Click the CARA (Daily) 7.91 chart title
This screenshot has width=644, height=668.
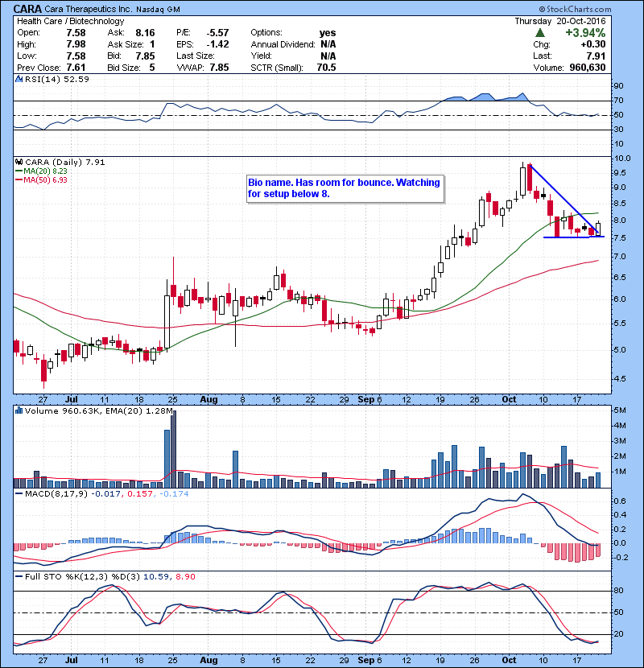[64, 163]
